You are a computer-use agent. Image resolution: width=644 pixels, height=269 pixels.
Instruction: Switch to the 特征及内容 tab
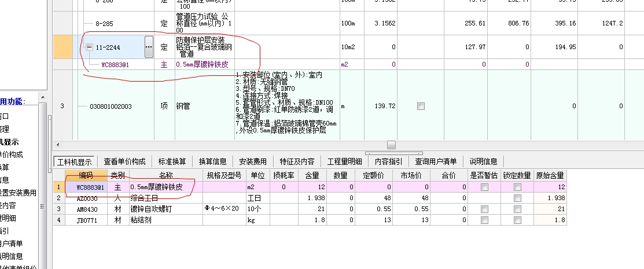coord(297,161)
